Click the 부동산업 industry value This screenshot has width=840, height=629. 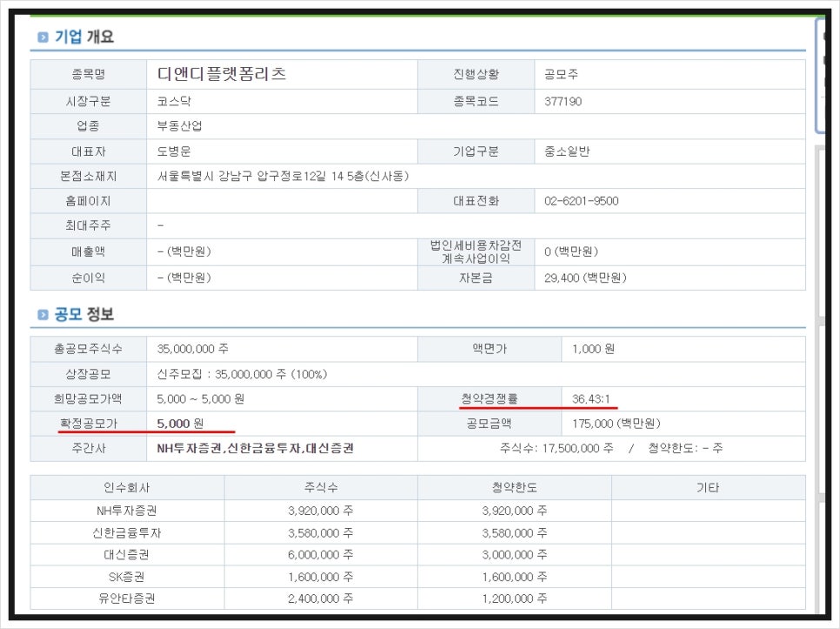[x=179, y=126]
